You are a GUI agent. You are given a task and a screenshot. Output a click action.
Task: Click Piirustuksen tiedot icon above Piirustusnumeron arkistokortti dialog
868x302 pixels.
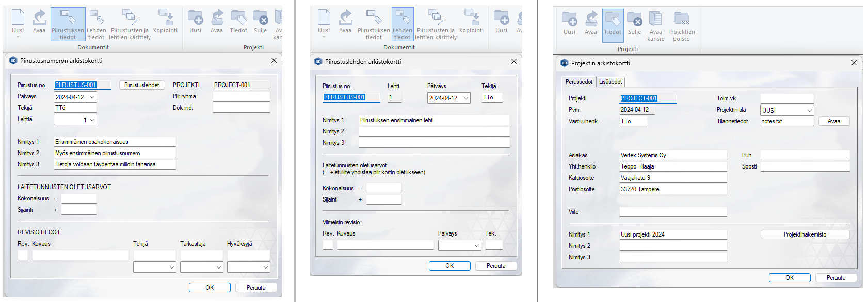point(68,24)
